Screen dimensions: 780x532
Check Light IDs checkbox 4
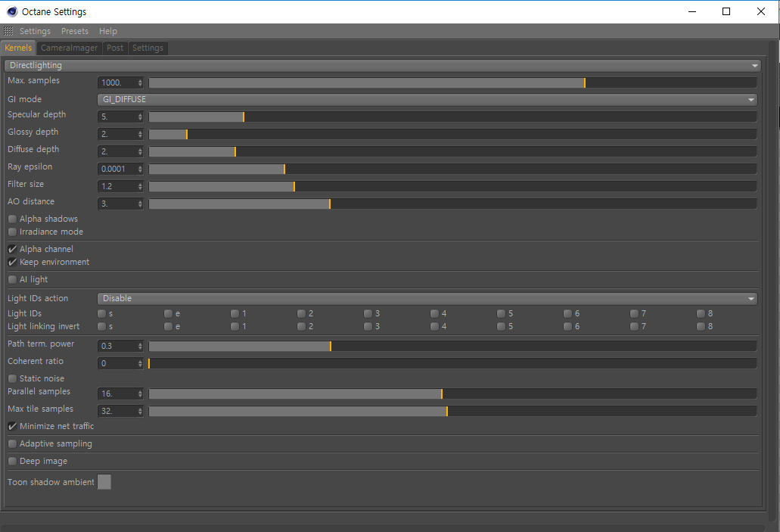(x=434, y=313)
